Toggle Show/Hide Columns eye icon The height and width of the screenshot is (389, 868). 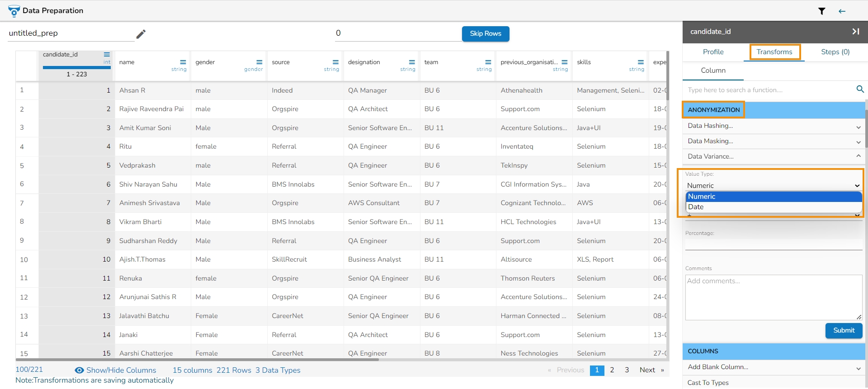click(x=79, y=370)
